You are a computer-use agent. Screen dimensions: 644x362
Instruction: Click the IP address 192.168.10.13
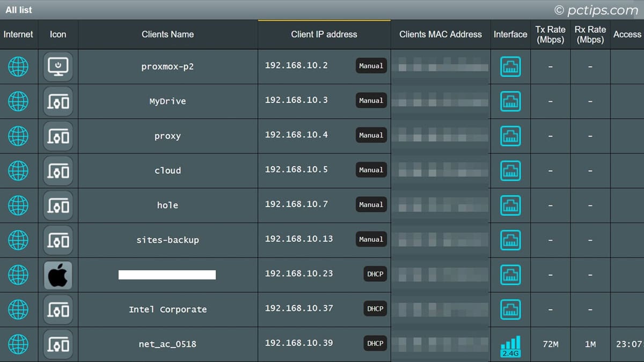tap(299, 239)
